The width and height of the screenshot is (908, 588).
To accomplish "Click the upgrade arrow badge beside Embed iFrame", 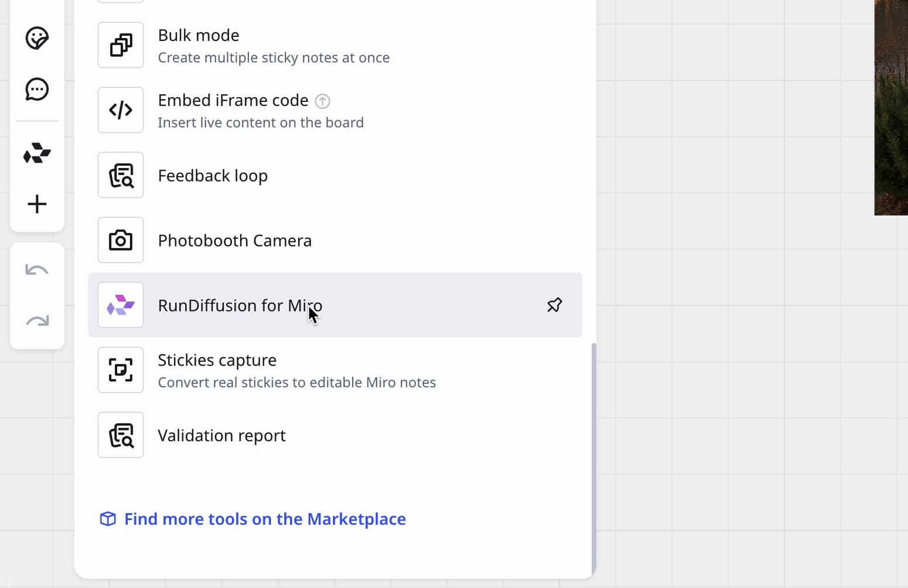I will point(323,101).
